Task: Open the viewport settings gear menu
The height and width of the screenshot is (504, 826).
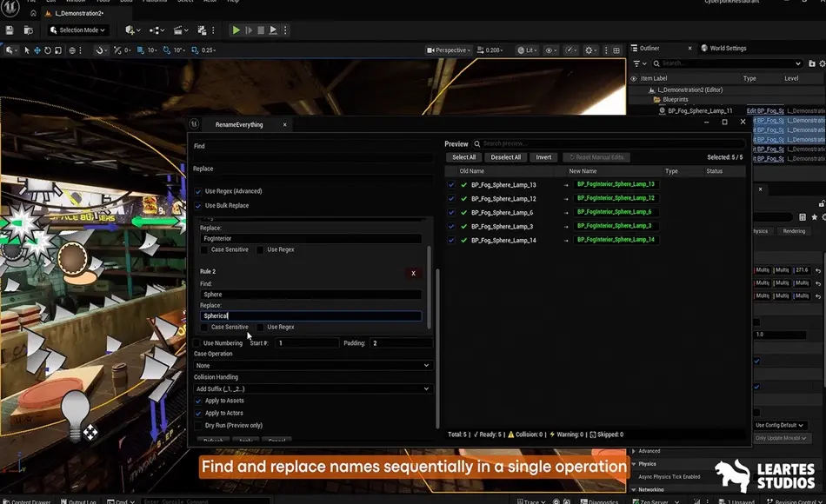Action: (590, 50)
